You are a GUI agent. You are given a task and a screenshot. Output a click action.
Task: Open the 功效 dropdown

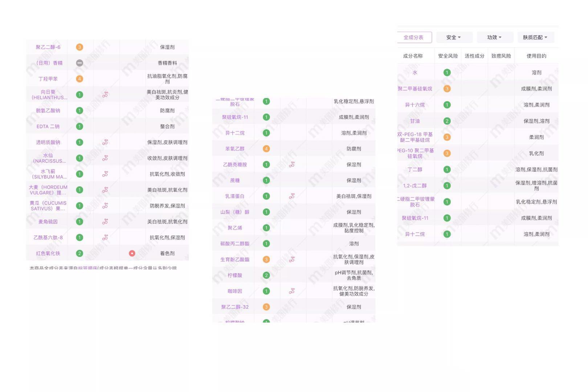click(494, 37)
